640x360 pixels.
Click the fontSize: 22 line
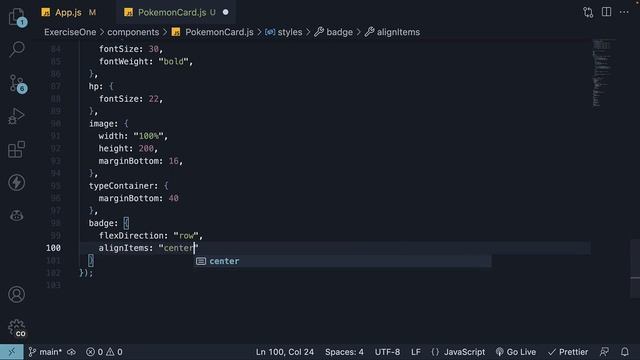[x=131, y=99]
